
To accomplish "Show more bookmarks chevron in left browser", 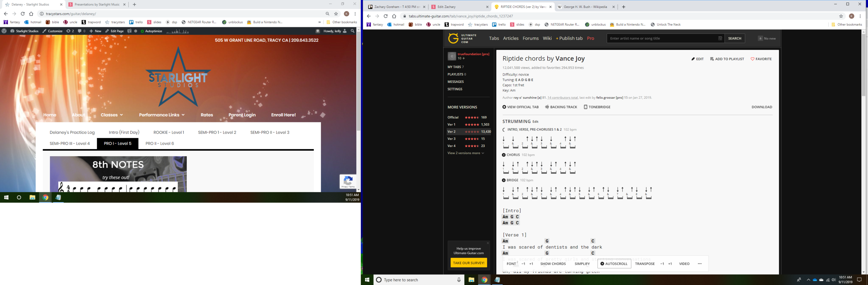I will pyautogui.click(x=319, y=22).
